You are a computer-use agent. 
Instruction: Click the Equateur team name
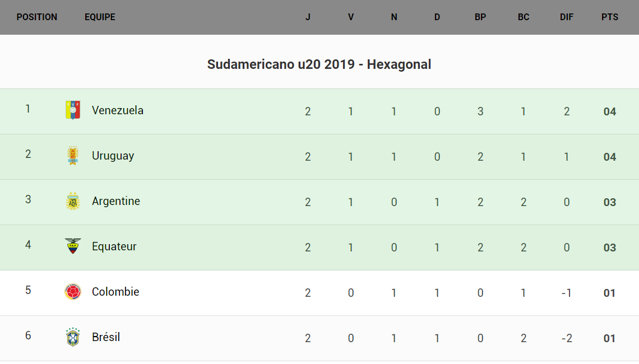point(114,246)
